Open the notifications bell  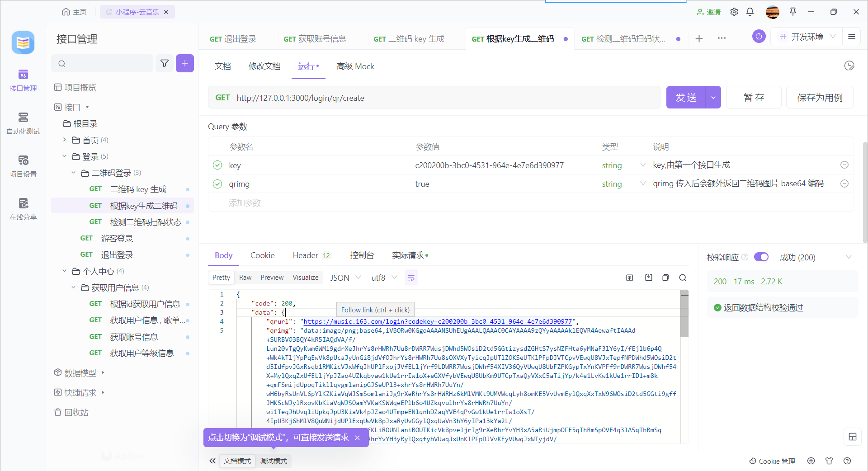click(x=750, y=12)
